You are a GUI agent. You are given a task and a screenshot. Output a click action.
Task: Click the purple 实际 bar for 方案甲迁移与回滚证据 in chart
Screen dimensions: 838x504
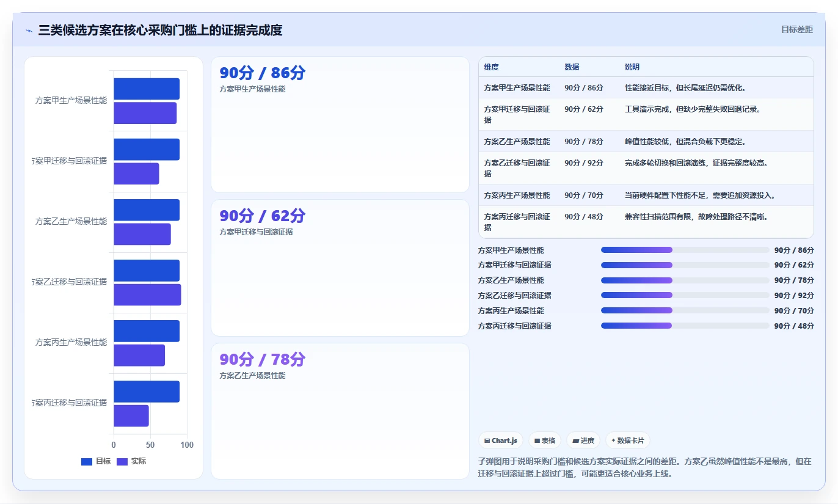(136, 174)
